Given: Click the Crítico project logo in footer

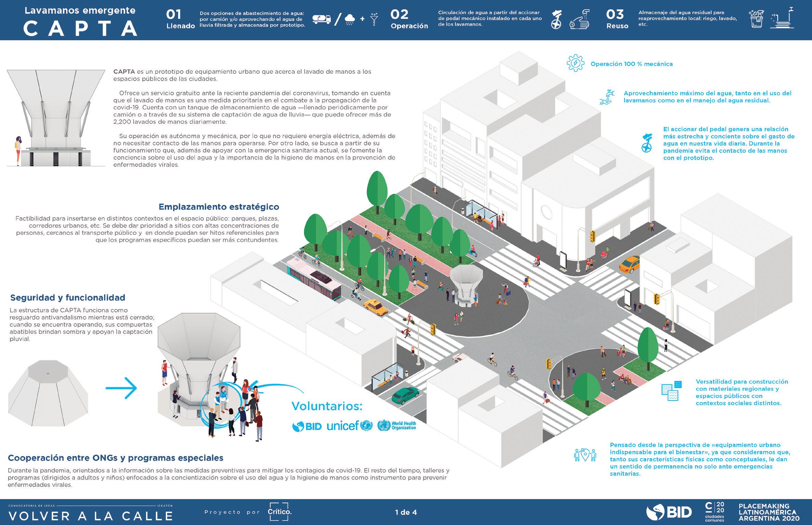Looking at the screenshot, I should (x=279, y=512).
